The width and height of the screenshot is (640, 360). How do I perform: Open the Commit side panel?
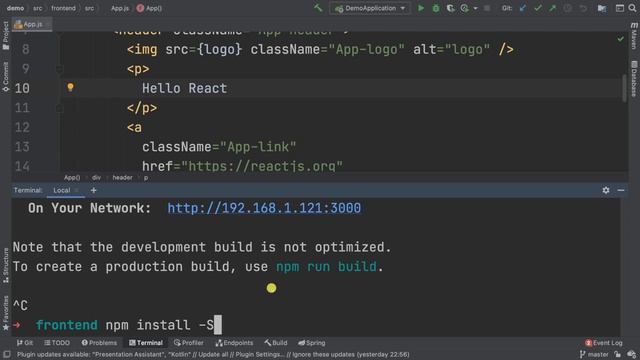click(x=6, y=77)
